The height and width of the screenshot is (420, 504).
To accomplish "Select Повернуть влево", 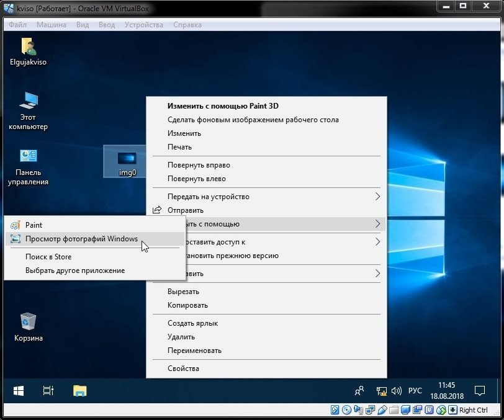I will coord(266,179).
